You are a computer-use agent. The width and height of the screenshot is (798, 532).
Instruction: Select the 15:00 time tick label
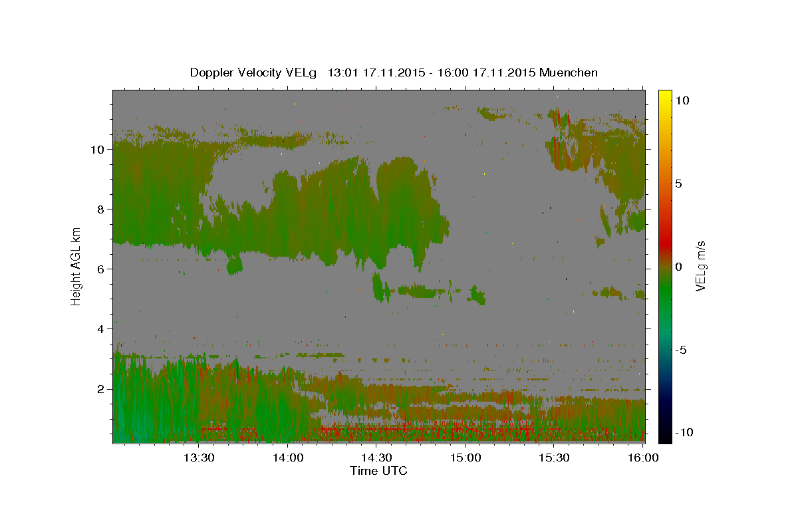465,458
